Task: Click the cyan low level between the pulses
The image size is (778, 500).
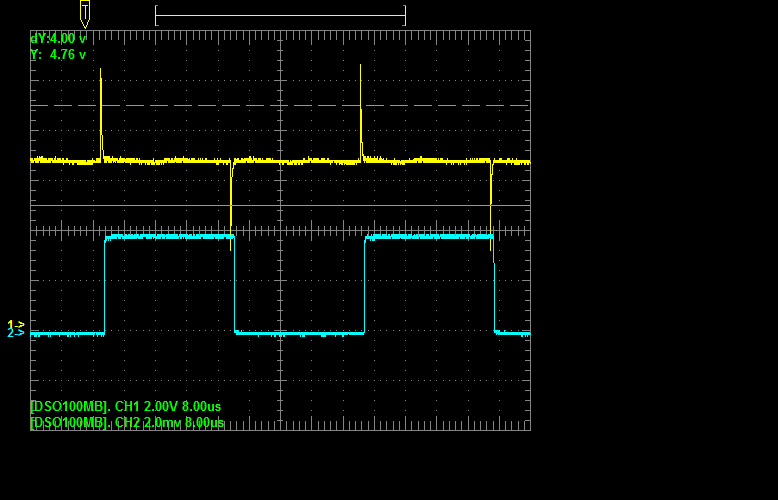Action: click(300, 333)
